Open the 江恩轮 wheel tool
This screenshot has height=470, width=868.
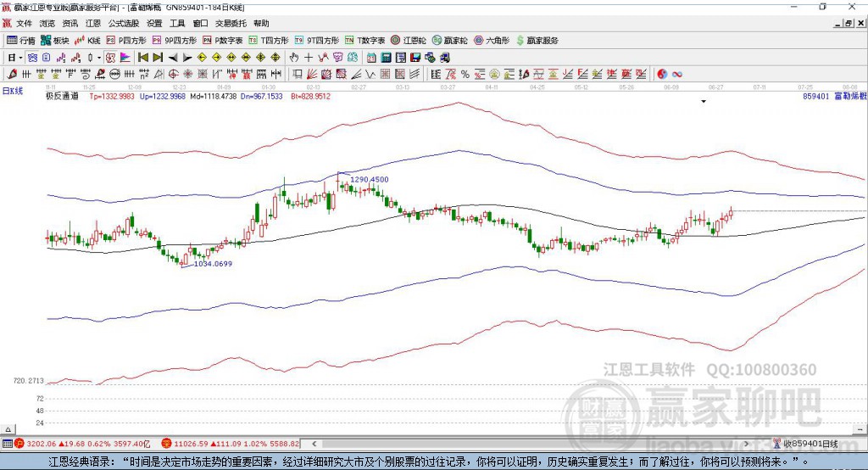pos(409,41)
